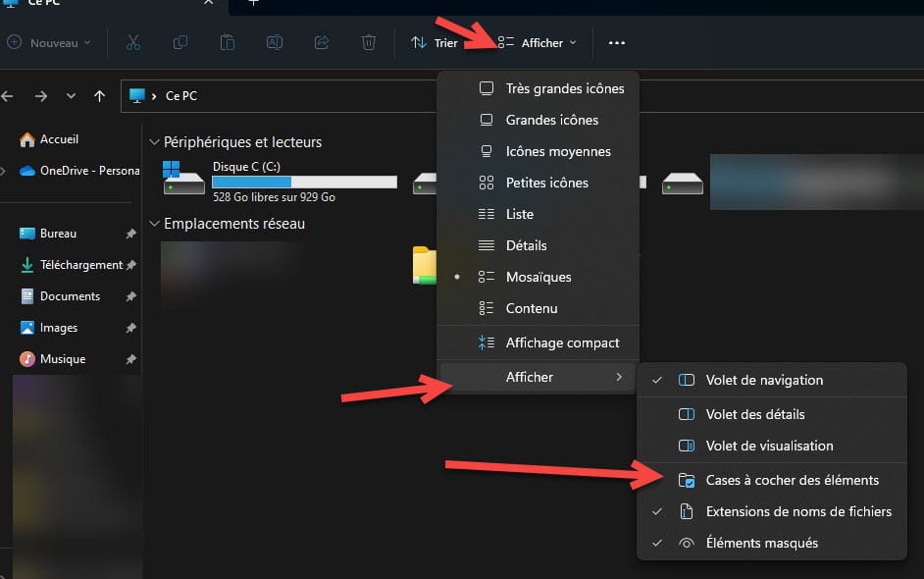
Task: Collapse the Emplacements réseau group
Action: click(154, 224)
